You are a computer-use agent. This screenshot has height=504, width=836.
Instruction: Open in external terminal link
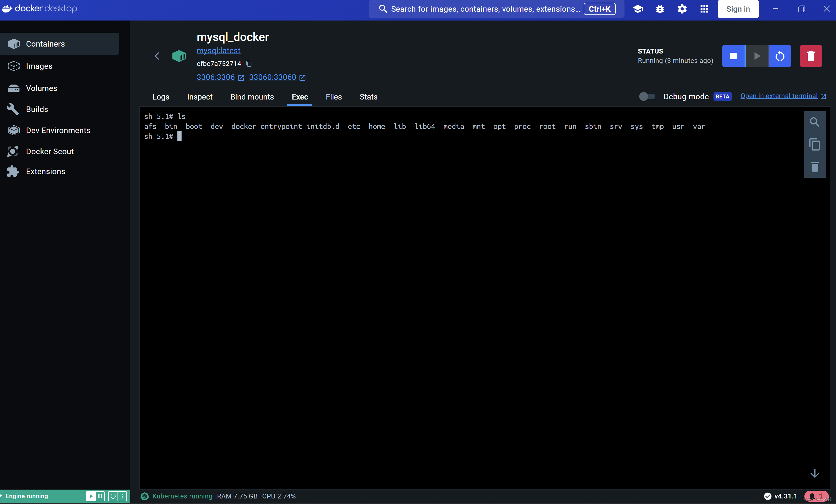(x=783, y=96)
